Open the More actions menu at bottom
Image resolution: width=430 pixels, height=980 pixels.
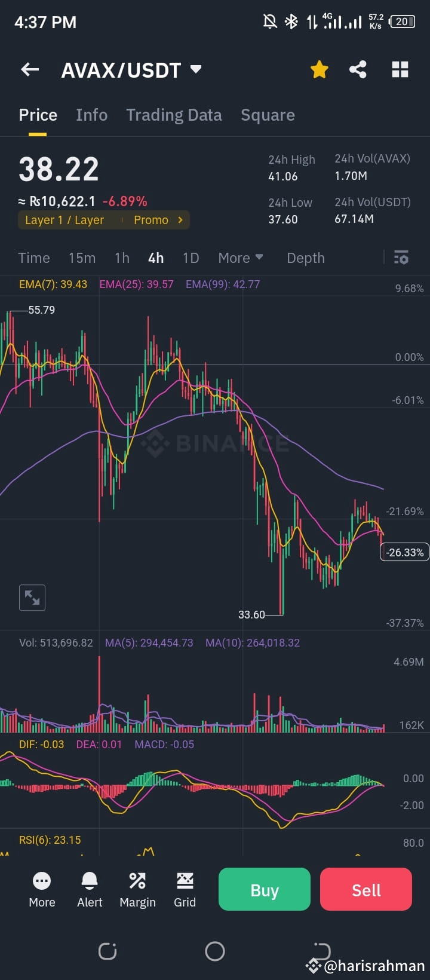[x=42, y=889]
